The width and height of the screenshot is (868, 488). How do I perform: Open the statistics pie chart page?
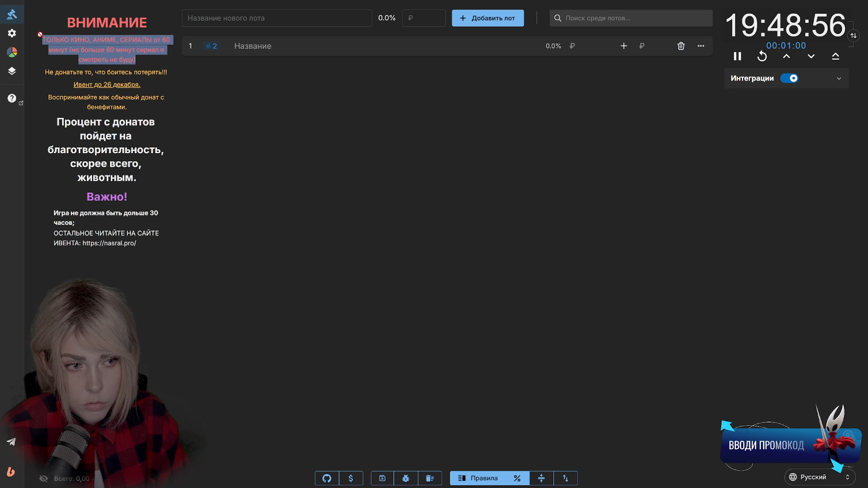point(12,52)
